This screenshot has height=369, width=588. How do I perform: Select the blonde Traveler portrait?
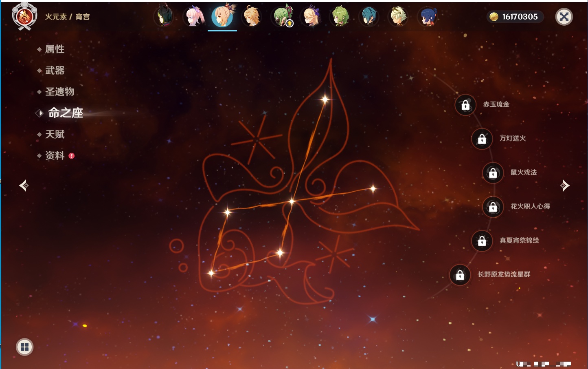252,17
